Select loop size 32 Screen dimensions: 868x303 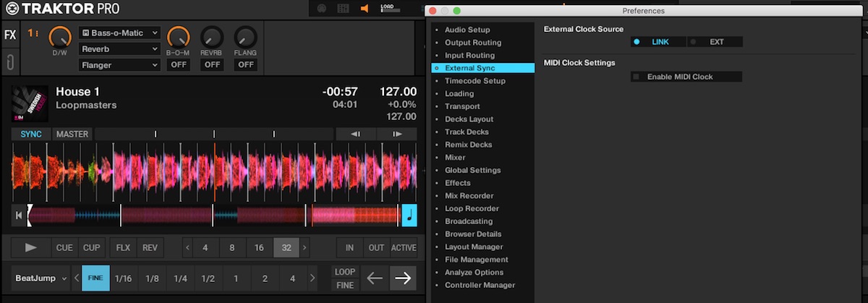(286, 247)
